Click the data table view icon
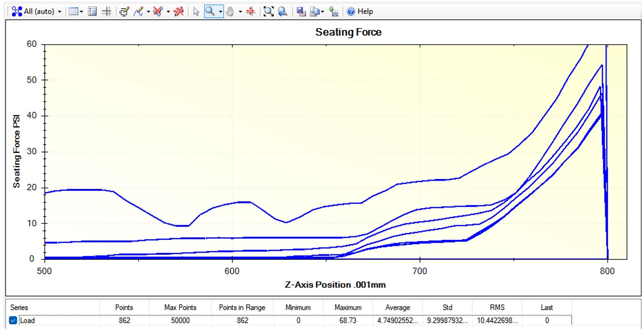Viewport: 644px width, 333px height. [x=73, y=11]
